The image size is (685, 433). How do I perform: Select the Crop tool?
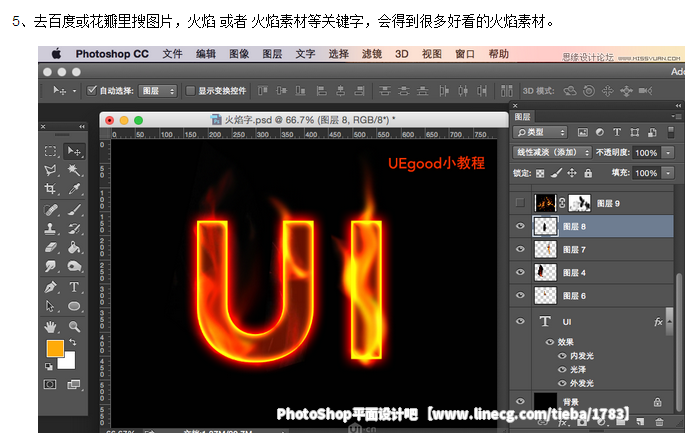point(51,189)
